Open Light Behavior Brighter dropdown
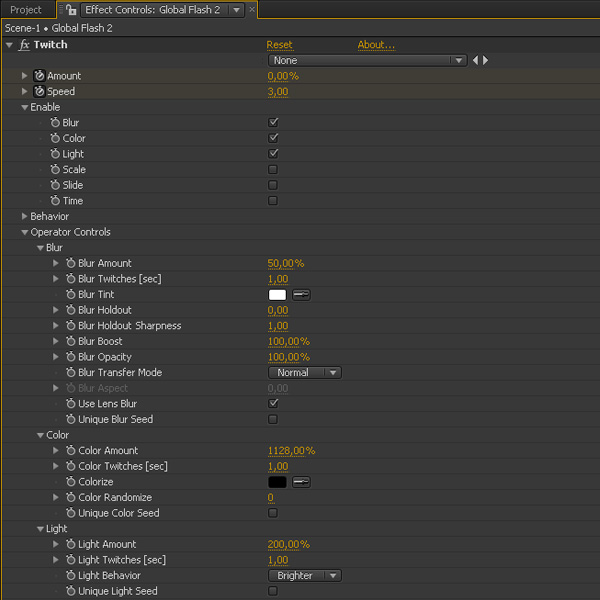This screenshot has height=600, width=600. 305,576
